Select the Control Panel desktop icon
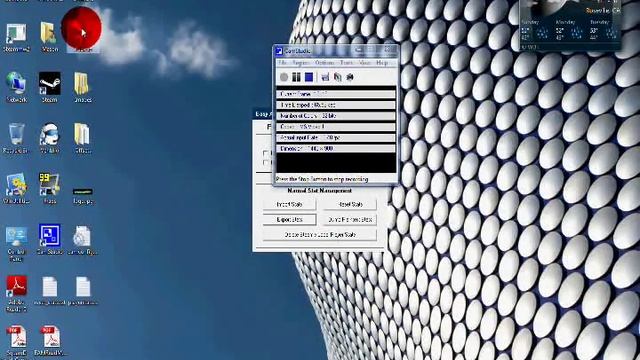640x360 pixels. tap(16, 244)
